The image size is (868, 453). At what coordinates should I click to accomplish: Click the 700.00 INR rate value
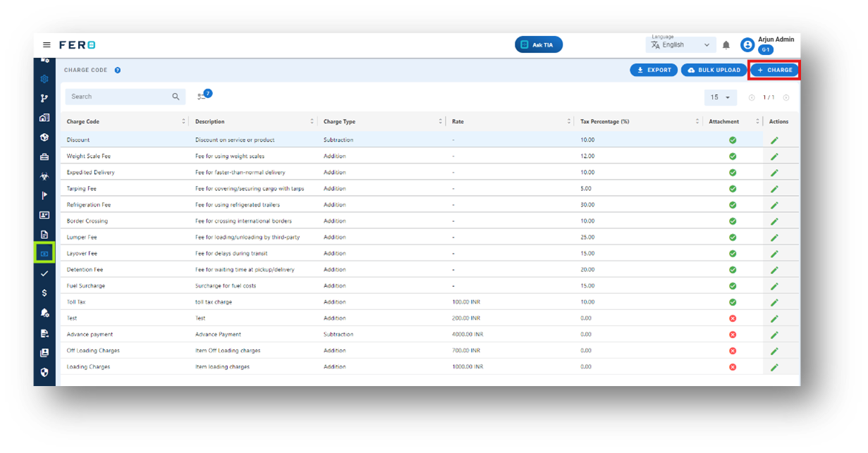click(x=466, y=351)
